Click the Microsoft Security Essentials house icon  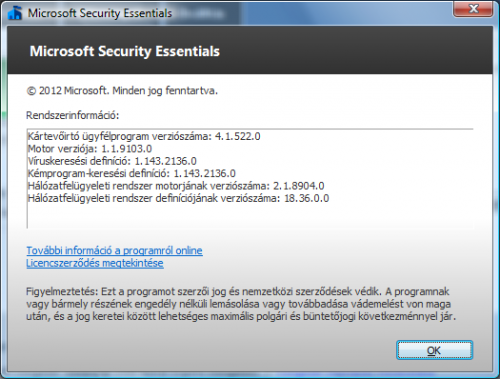click(14, 13)
